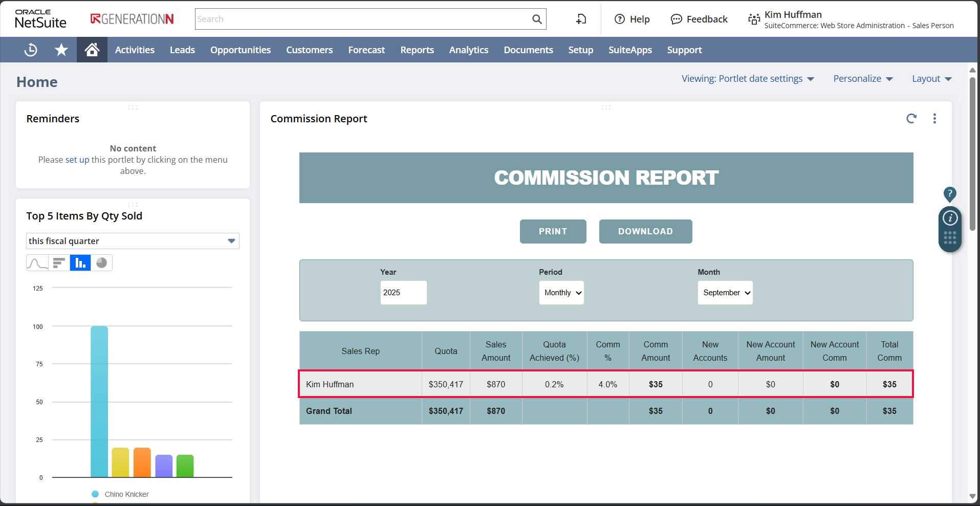
Task: Open the Opportunities menu
Action: click(241, 50)
